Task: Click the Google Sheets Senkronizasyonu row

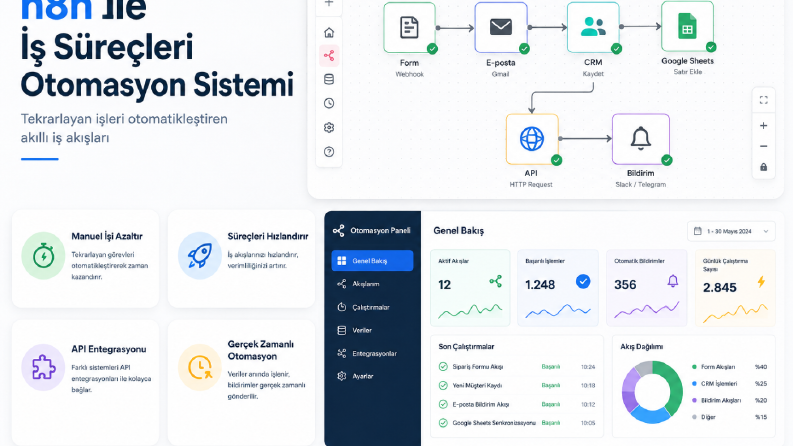Action: point(517,423)
